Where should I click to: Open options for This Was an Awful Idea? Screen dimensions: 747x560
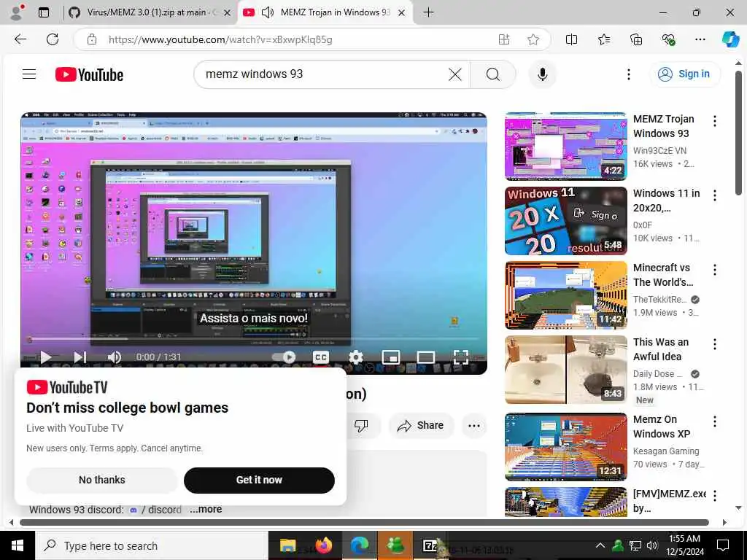715,344
